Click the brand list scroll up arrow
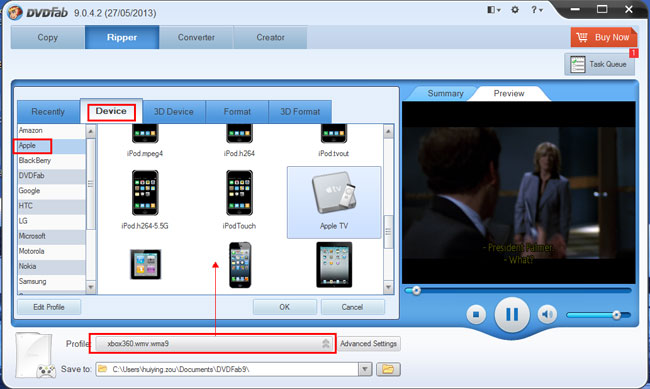 tap(91, 131)
